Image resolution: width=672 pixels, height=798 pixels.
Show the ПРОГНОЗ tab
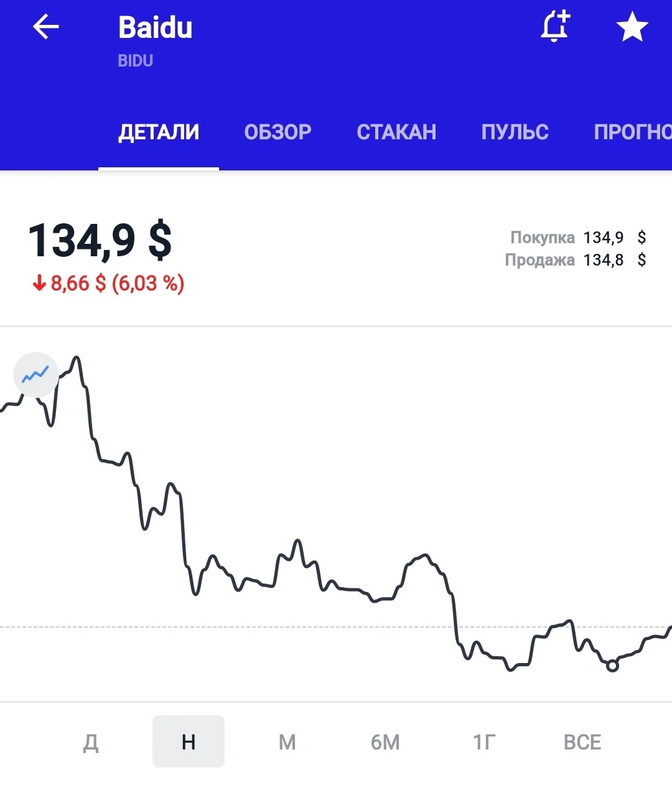click(633, 132)
